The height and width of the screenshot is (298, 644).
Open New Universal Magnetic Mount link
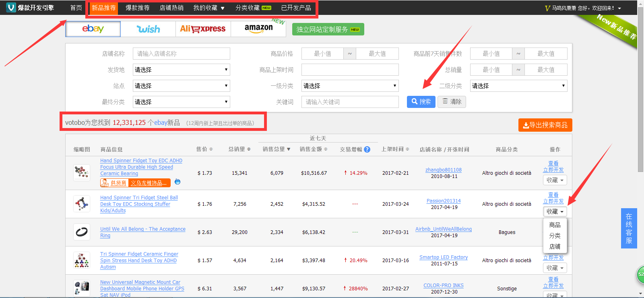[x=142, y=289]
